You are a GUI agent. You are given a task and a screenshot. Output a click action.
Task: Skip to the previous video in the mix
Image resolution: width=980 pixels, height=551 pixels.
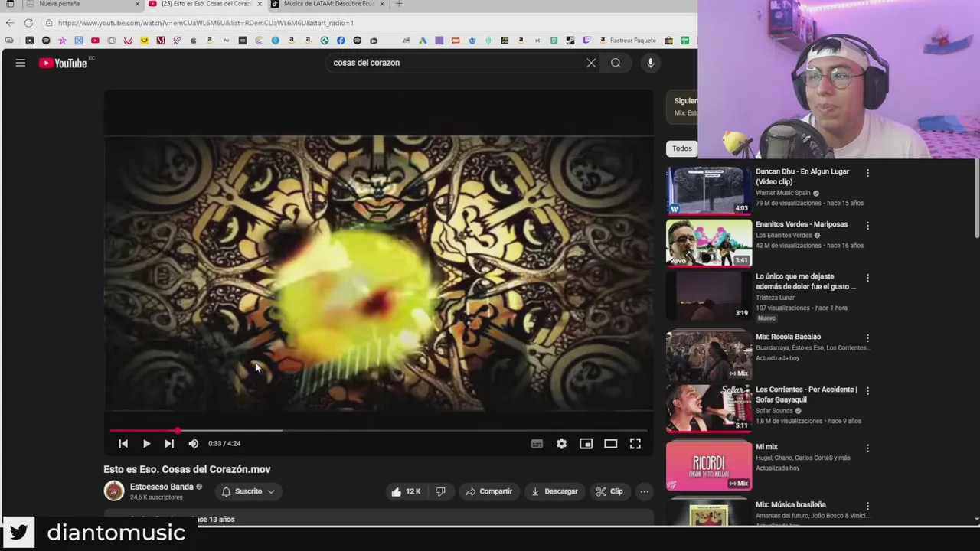123,443
